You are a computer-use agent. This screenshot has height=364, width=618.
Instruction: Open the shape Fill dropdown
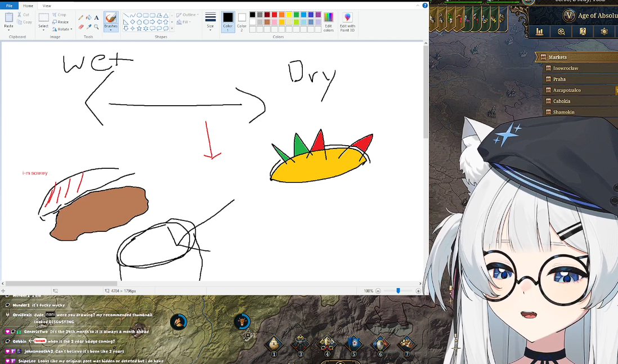click(183, 22)
